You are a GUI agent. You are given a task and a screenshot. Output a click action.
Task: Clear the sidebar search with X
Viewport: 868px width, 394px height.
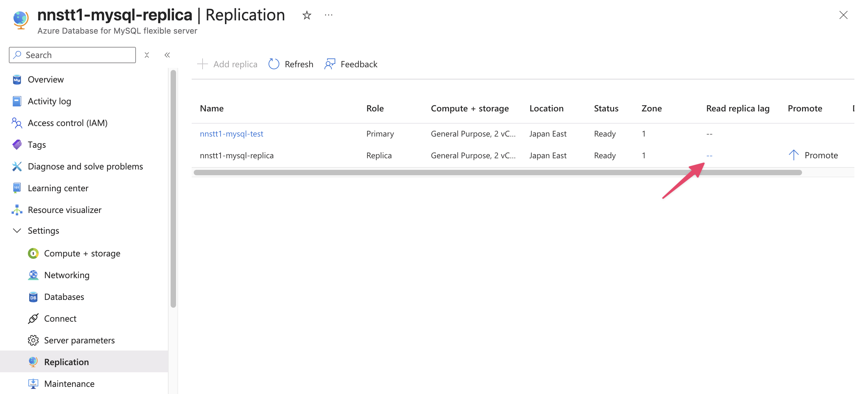point(147,55)
